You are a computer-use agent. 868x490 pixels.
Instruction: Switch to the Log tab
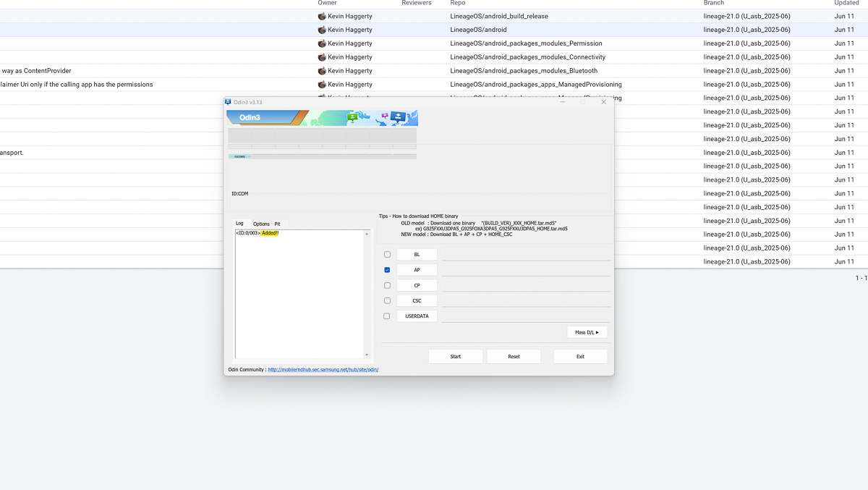pyautogui.click(x=240, y=224)
